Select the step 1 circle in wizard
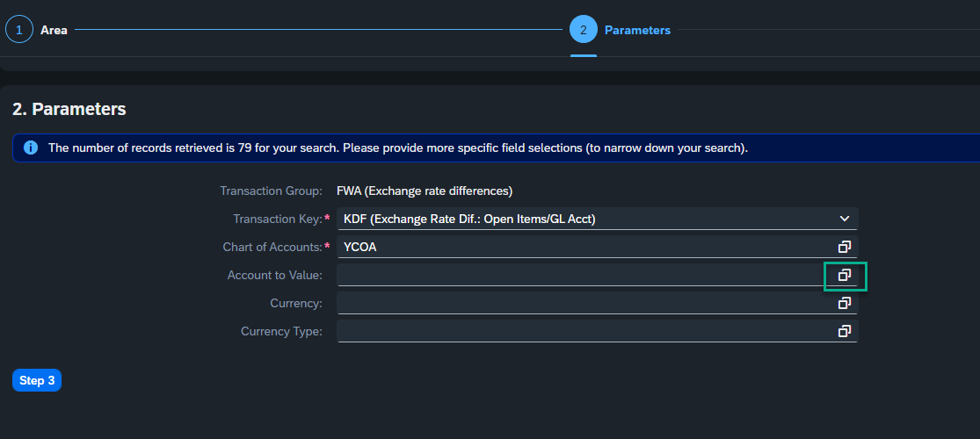Image resolution: width=980 pixels, height=439 pixels. click(x=19, y=29)
